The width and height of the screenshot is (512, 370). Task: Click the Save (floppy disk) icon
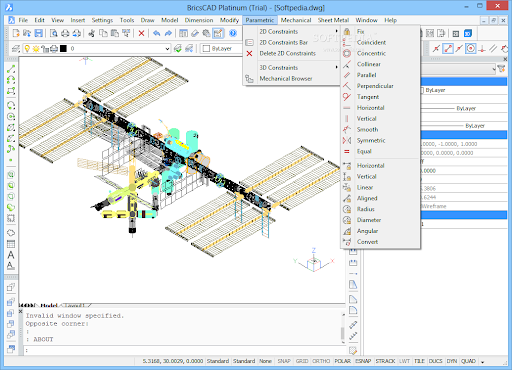(39, 33)
